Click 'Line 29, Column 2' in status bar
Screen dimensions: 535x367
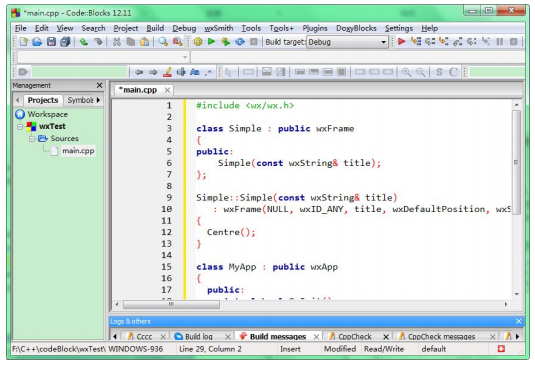pos(210,349)
